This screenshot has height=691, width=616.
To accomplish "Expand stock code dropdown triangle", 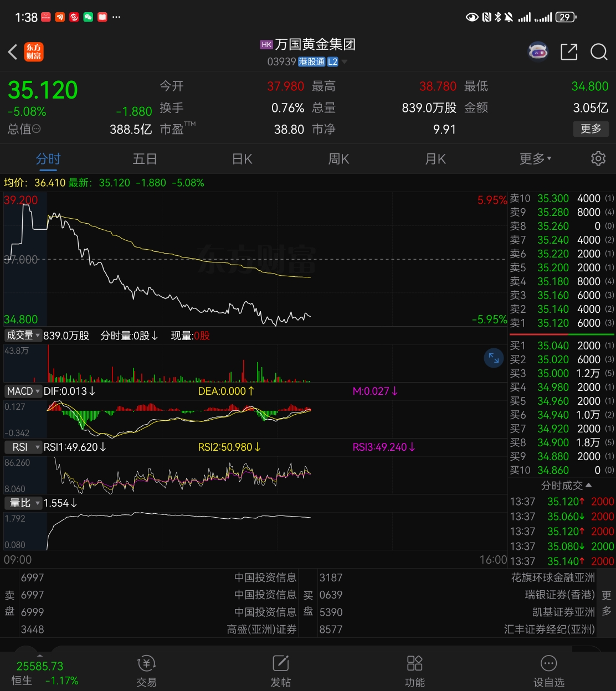I will 345,62.
